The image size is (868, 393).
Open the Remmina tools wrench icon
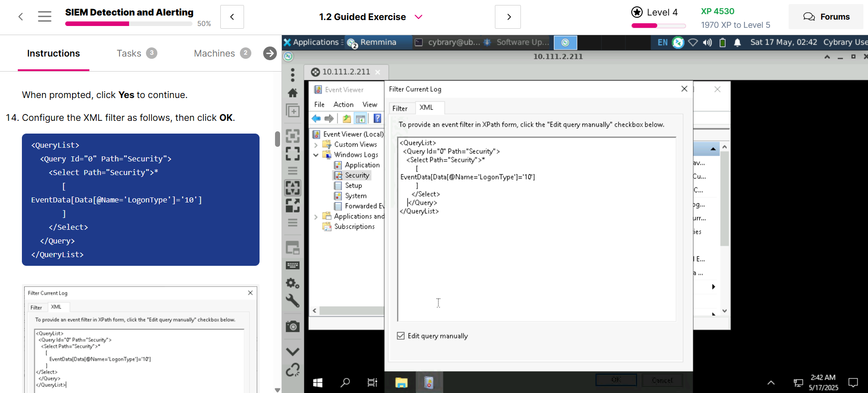292,301
